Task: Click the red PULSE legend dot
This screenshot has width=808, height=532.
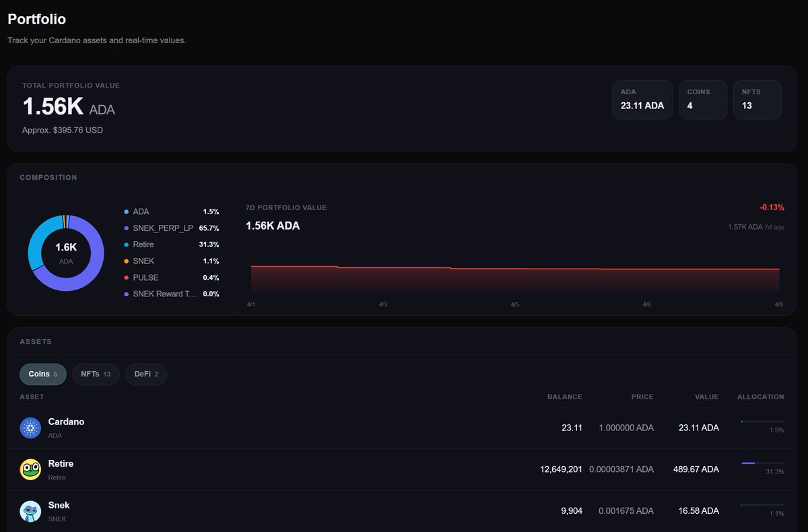Action: [127, 277]
